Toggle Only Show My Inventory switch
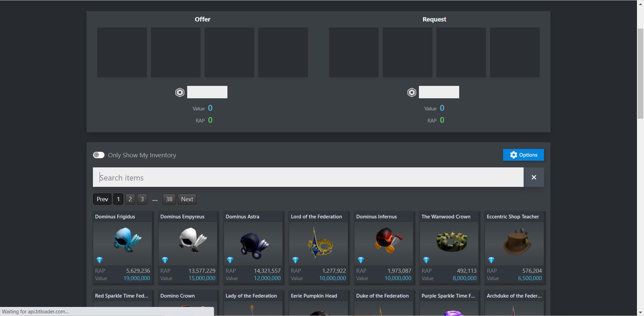644x316 pixels. [99, 155]
